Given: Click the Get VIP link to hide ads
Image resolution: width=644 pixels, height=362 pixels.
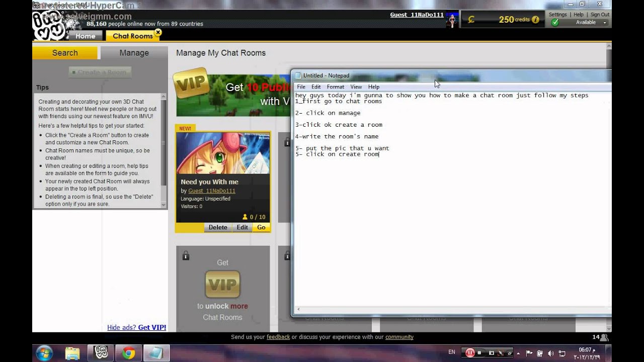Looking at the screenshot, I should pos(152,327).
